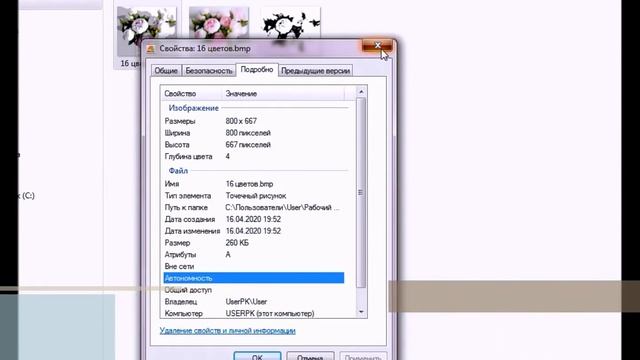The width and height of the screenshot is (640, 360).
Task: Select the pink flower thumbnail in Explorer
Action: pos(219,23)
